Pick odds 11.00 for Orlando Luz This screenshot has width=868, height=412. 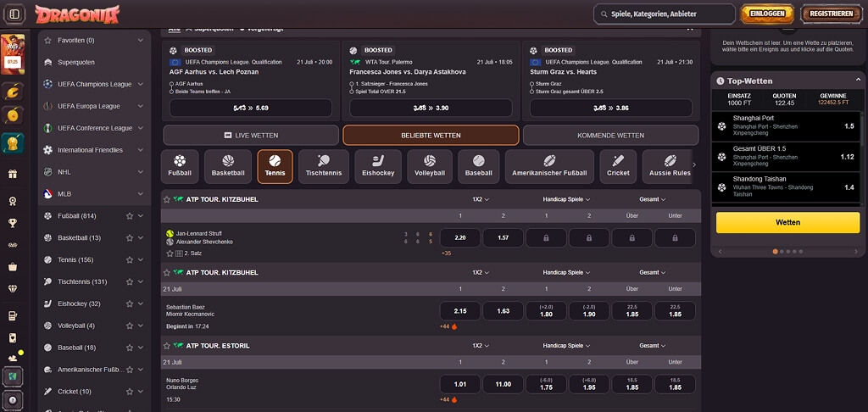pyautogui.click(x=503, y=384)
